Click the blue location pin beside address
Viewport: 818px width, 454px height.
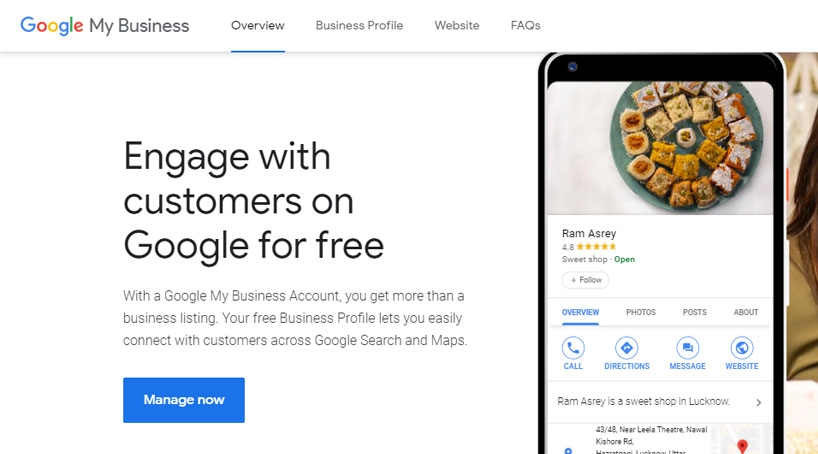click(568, 450)
